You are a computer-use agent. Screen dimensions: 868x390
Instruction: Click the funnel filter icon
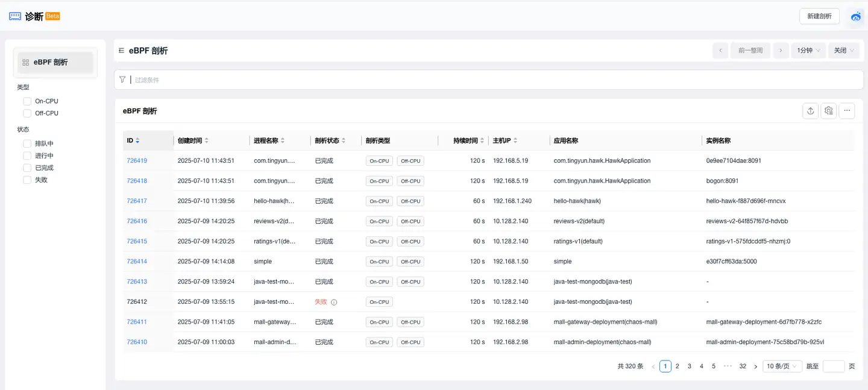click(122, 80)
